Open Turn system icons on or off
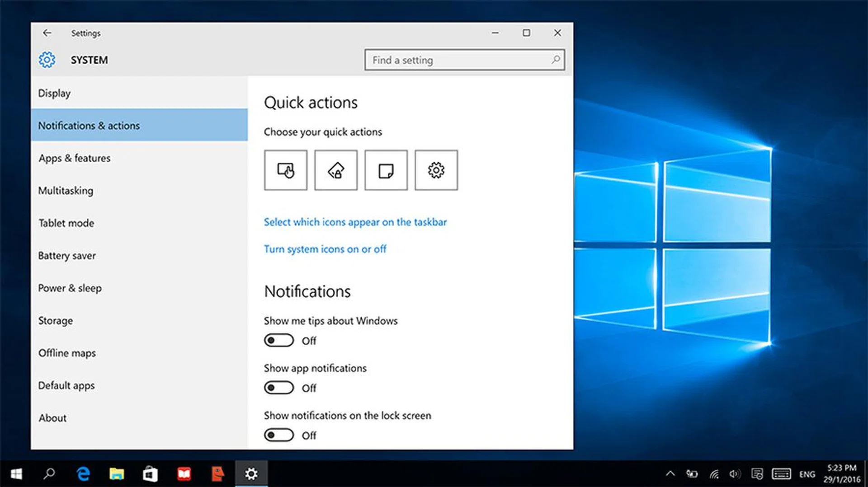 (325, 249)
